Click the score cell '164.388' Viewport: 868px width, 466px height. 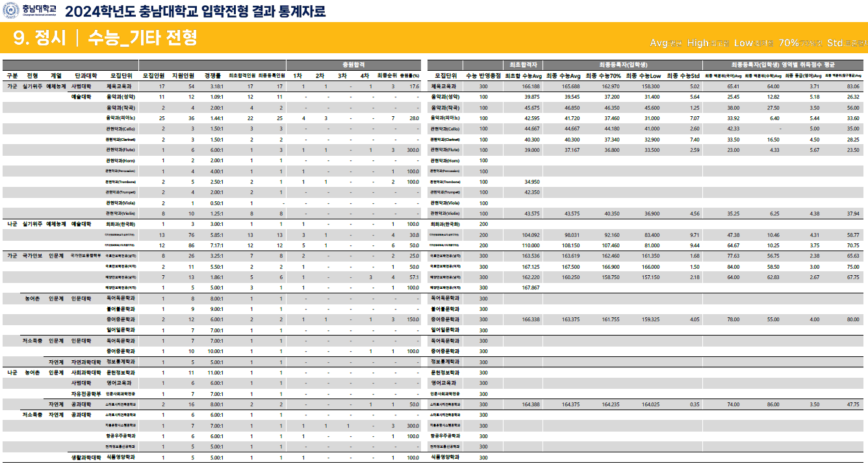coord(531,404)
